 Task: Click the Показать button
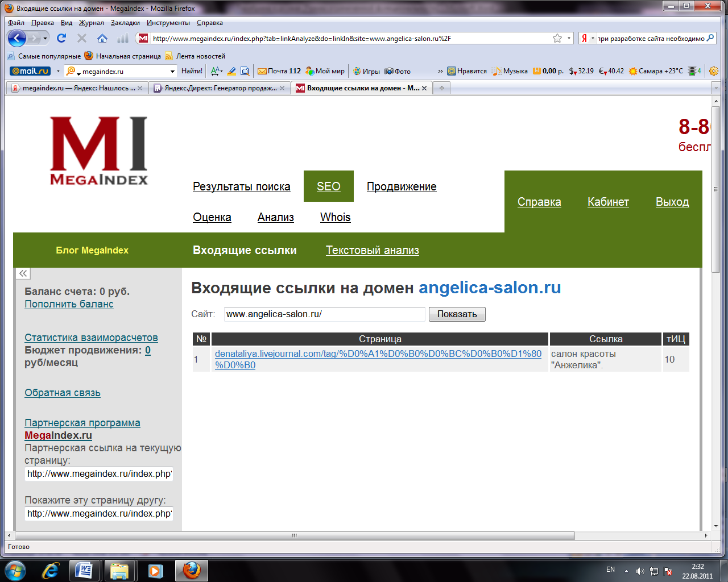[457, 314]
